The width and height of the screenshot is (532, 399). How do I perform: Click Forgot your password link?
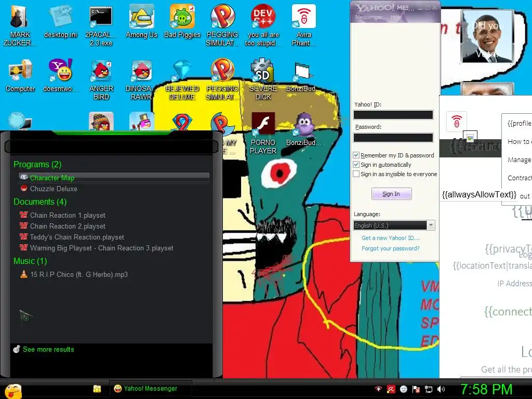tap(391, 248)
